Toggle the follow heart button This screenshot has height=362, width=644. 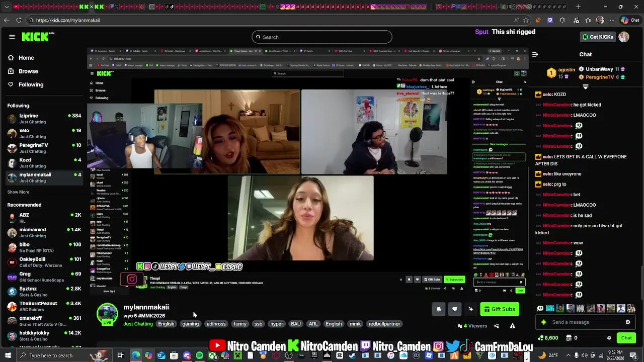pos(454,309)
